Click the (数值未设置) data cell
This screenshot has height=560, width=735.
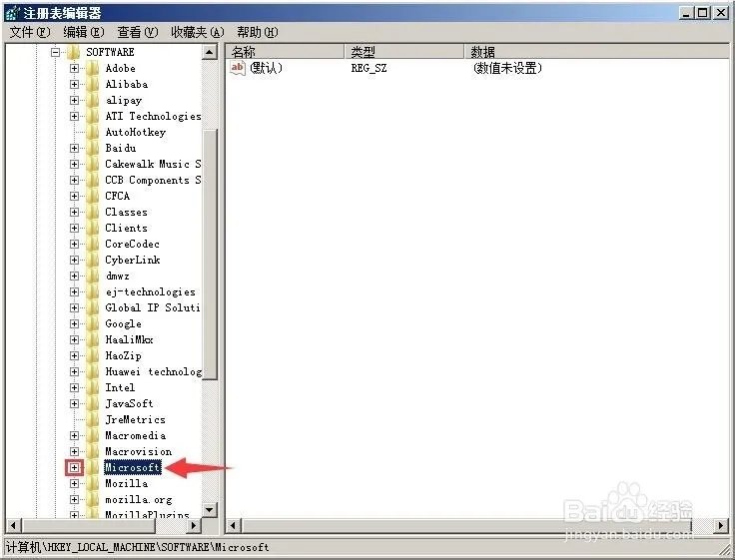pyautogui.click(x=507, y=69)
